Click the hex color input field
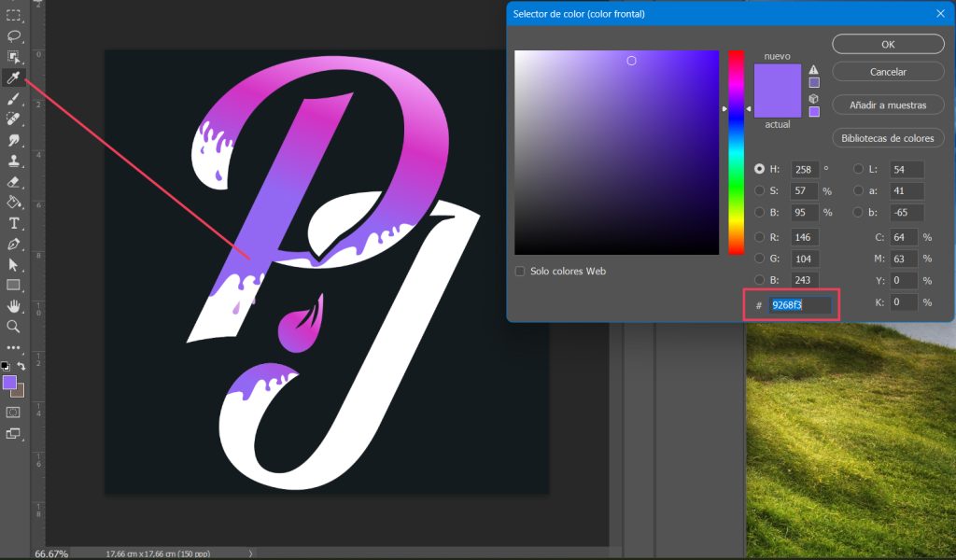 (800, 305)
